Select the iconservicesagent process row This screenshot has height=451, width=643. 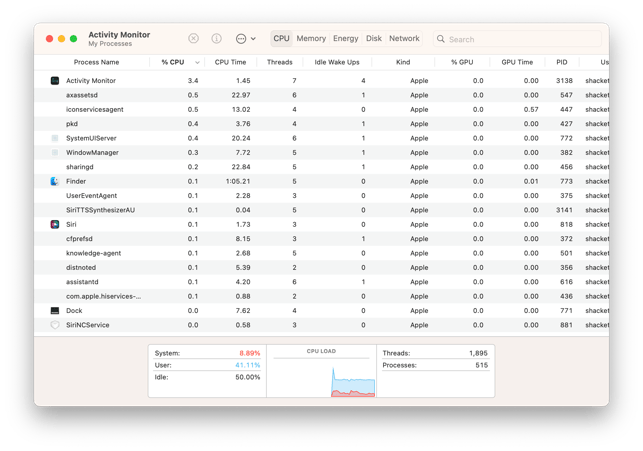pos(322,109)
